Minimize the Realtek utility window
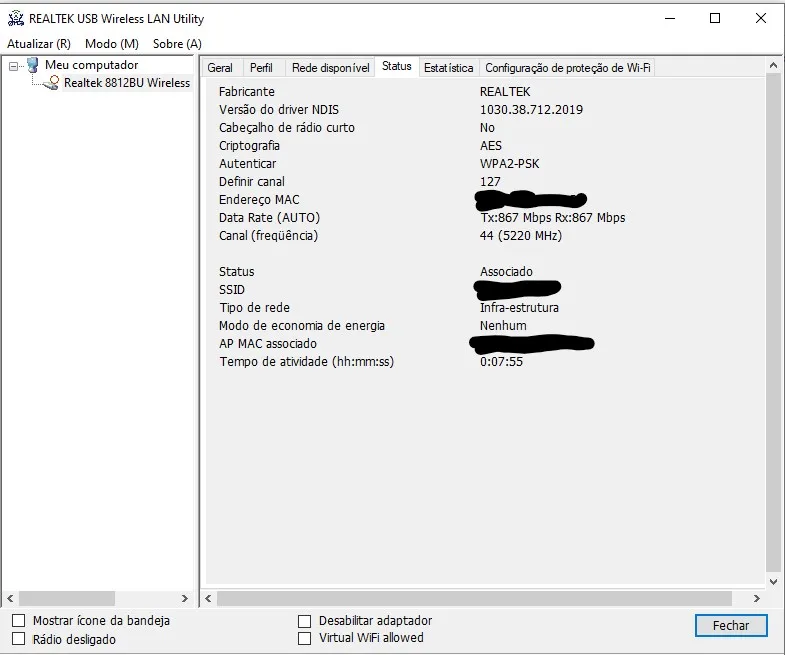785x655 pixels. (670, 19)
